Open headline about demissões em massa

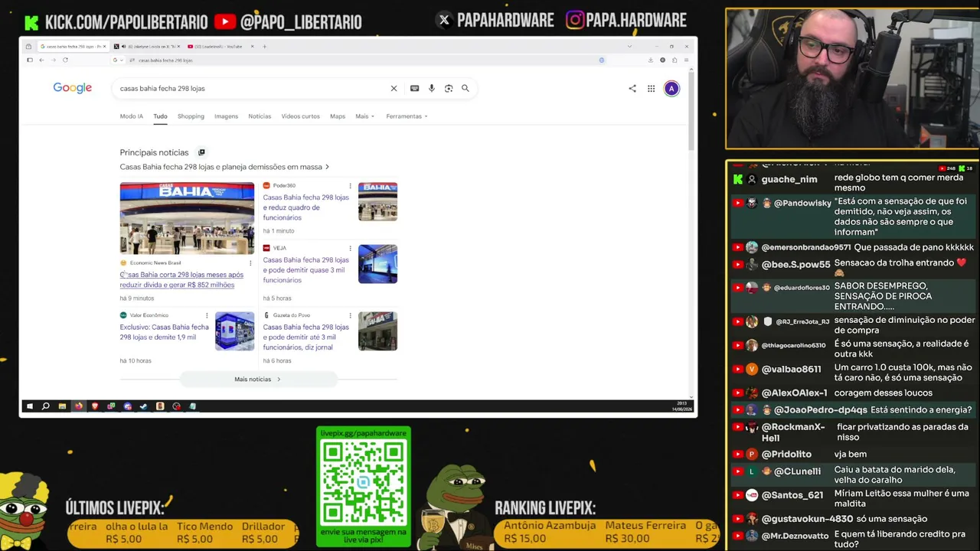click(224, 167)
